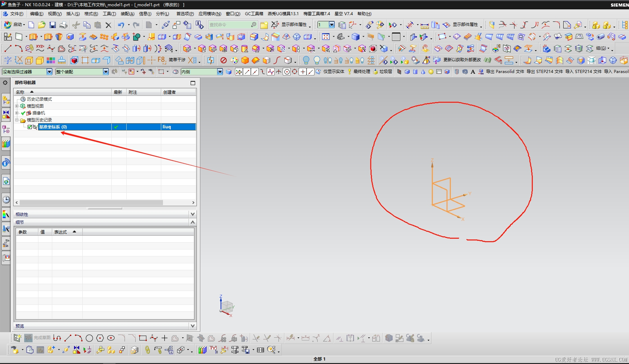Click the Mirror assembly icon in bottom toolbar
The width and height of the screenshot is (629, 364).
point(76,350)
